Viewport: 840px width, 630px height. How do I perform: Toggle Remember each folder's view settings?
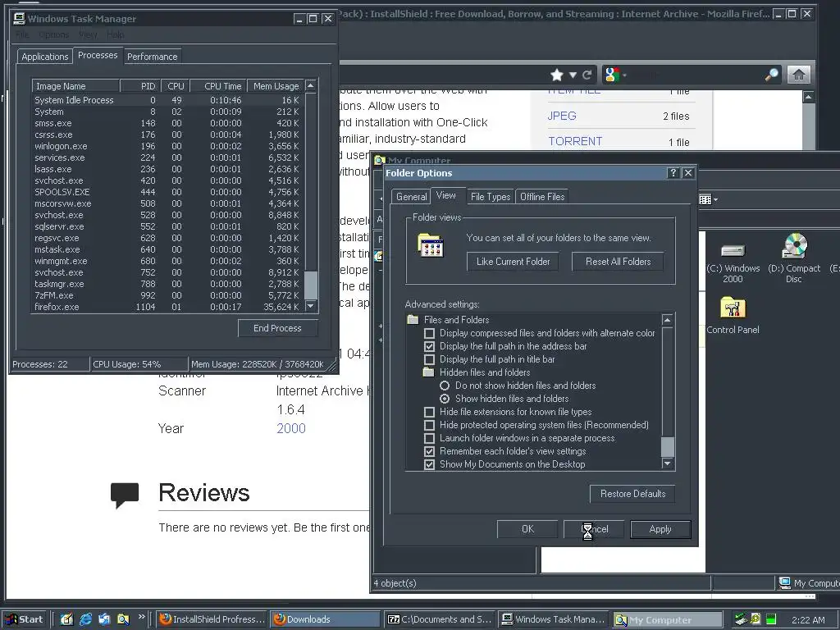pos(429,452)
